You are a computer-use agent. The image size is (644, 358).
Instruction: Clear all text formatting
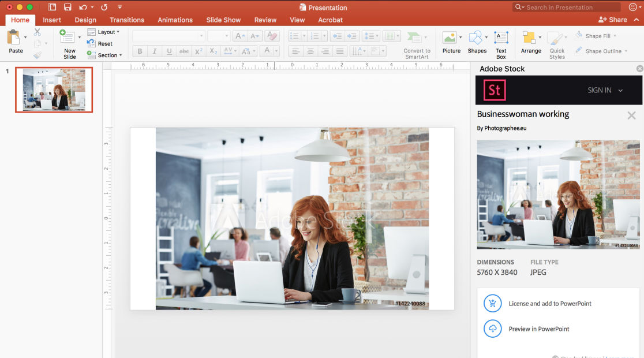click(271, 36)
